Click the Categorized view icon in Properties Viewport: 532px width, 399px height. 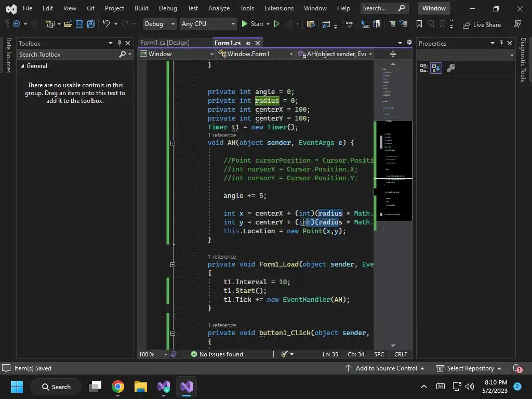click(x=423, y=68)
